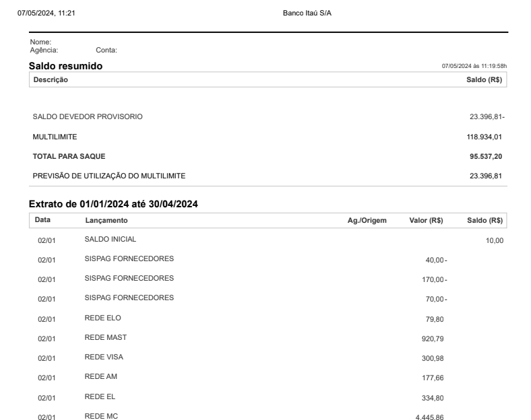Viewport: 531px width, 420px height.
Task: Select the REDE MAST value 920,79
Action: (433, 339)
